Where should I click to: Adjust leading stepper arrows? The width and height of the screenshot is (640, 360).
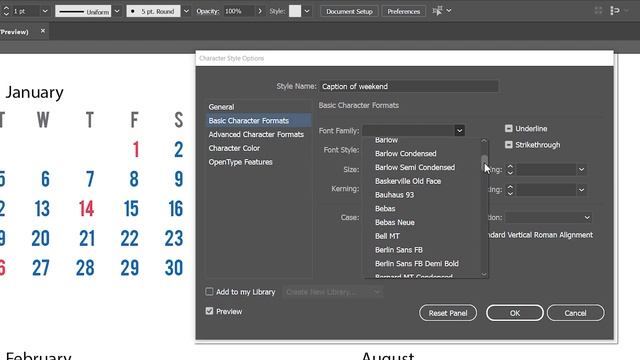pyautogui.click(x=510, y=169)
